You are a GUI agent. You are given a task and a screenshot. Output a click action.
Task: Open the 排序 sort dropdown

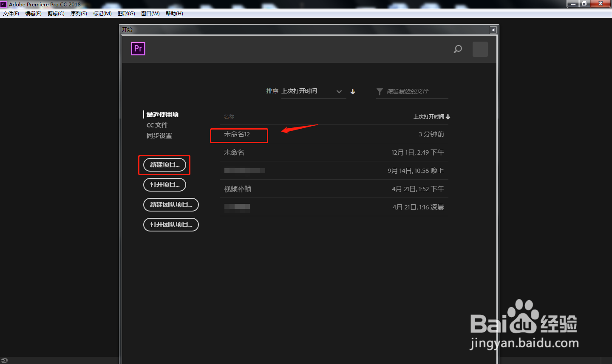pyautogui.click(x=314, y=91)
